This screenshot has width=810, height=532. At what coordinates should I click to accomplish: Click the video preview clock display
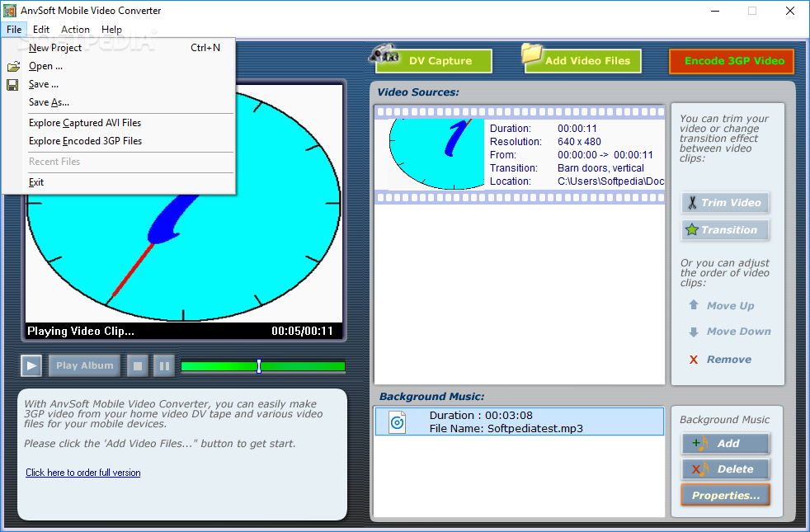click(x=184, y=204)
